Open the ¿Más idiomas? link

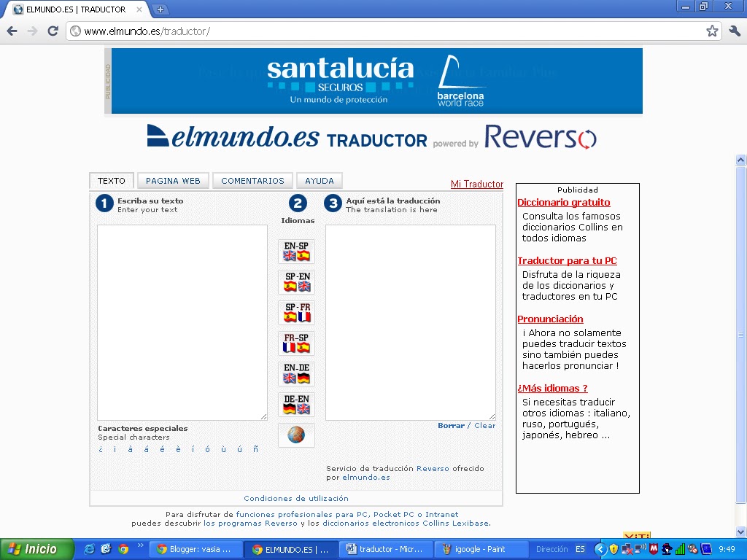pos(553,388)
